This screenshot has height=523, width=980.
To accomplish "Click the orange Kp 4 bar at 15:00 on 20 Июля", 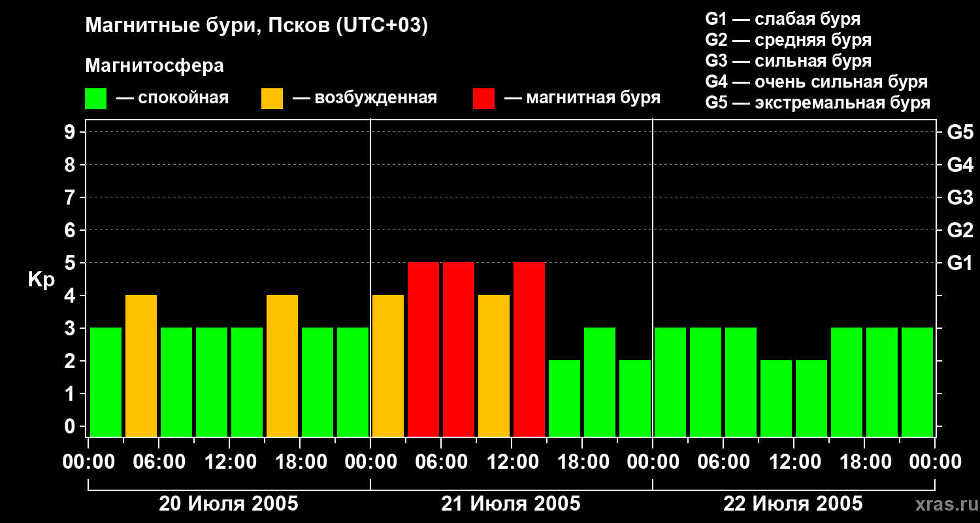I will (282, 365).
